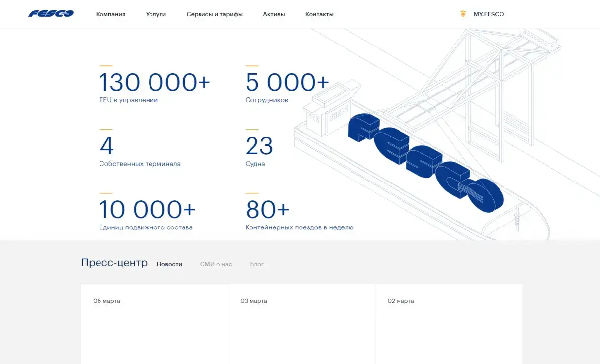
Task: Click the blue 3D FESCO letters illustration
Action: [x=426, y=163]
